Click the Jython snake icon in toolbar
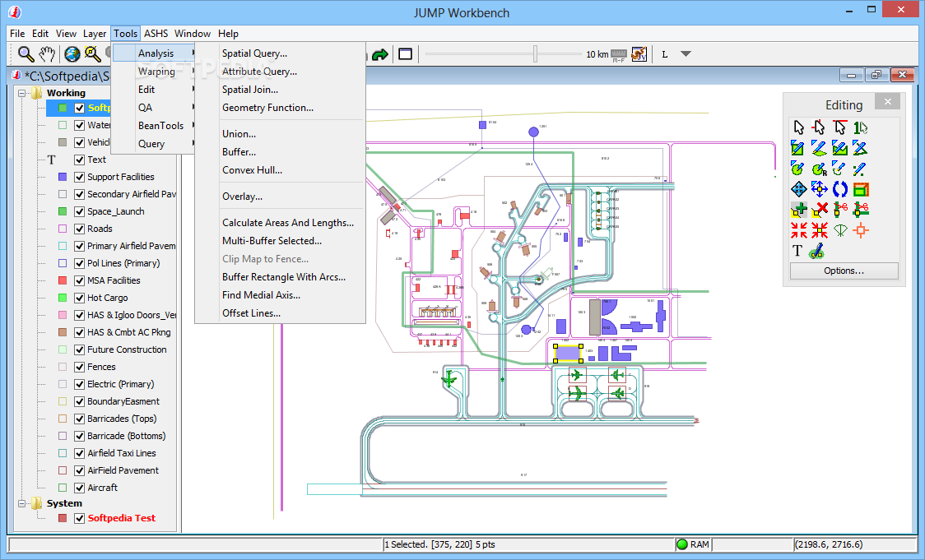 pyautogui.click(x=639, y=54)
